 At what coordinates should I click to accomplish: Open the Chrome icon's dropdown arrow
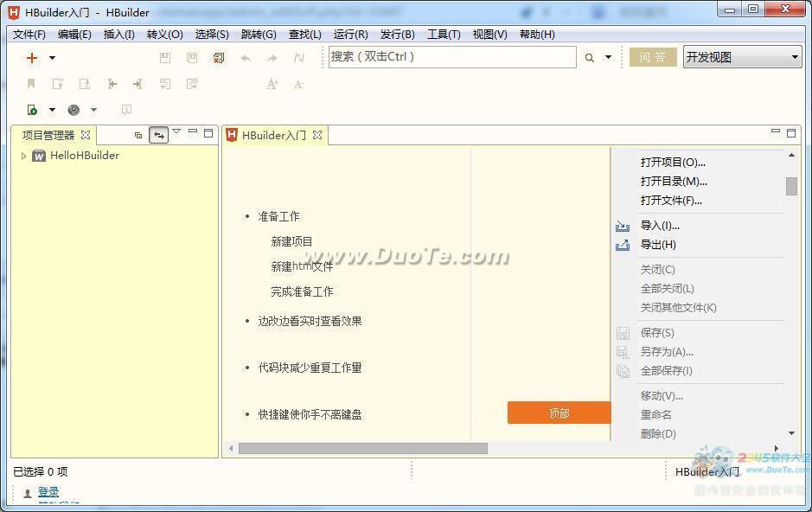point(93,109)
